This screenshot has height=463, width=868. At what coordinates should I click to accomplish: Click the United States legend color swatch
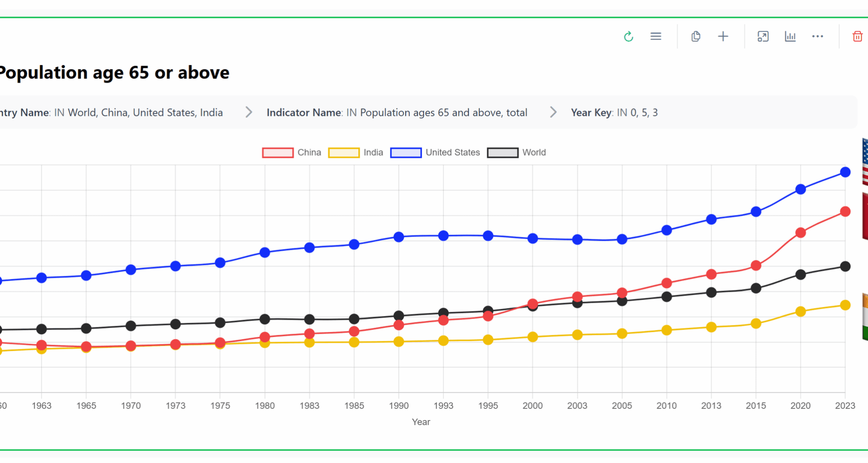pyautogui.click(x=406, y=152)
